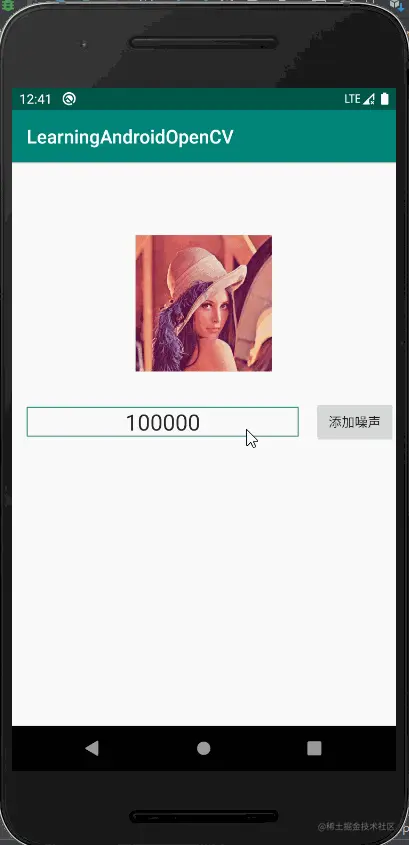Focus the noise count field showing 100000
The height and width of the screenshot is (845, 409).
tap(163, 422)
